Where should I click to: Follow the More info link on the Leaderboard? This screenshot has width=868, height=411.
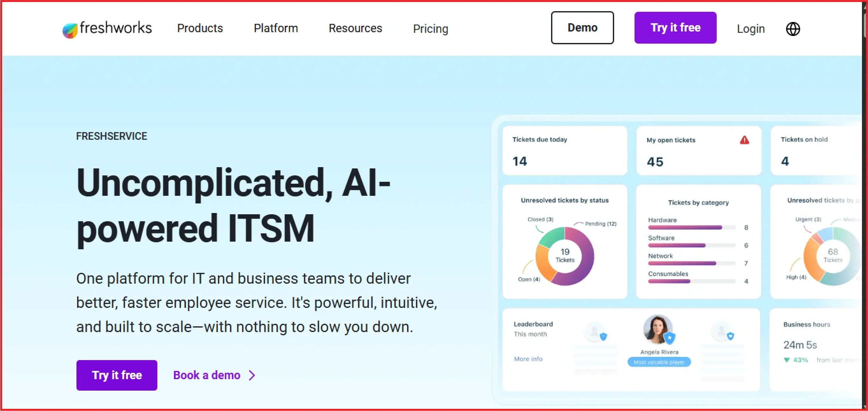click(528, 359)
